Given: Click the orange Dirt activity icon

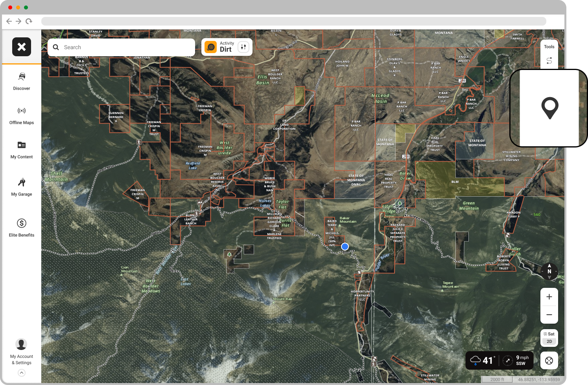Looking at the screenshot, I should click(211, 47).
